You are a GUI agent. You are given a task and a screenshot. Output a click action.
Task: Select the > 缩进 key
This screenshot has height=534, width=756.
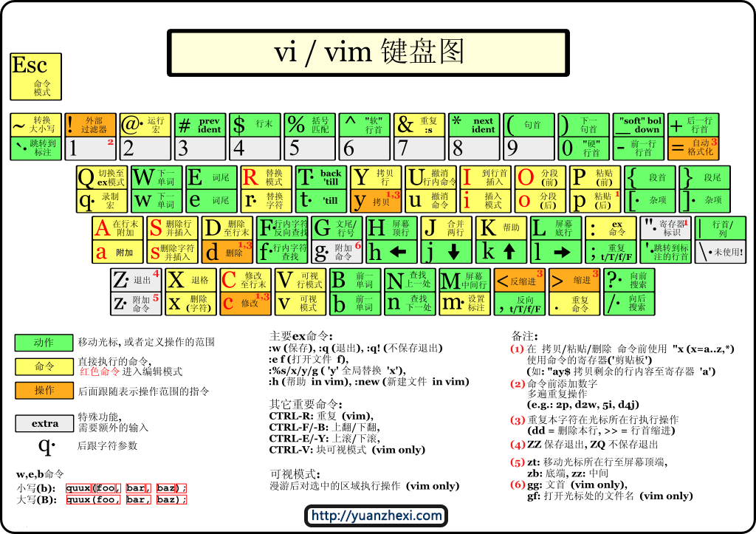coord(574,280)
